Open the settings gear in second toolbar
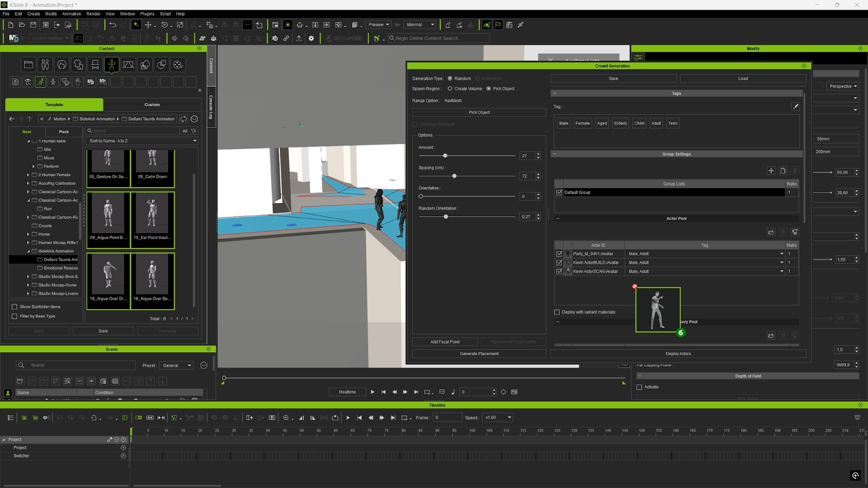This screenshot has width=868, height=488. (x=311, y=38)
